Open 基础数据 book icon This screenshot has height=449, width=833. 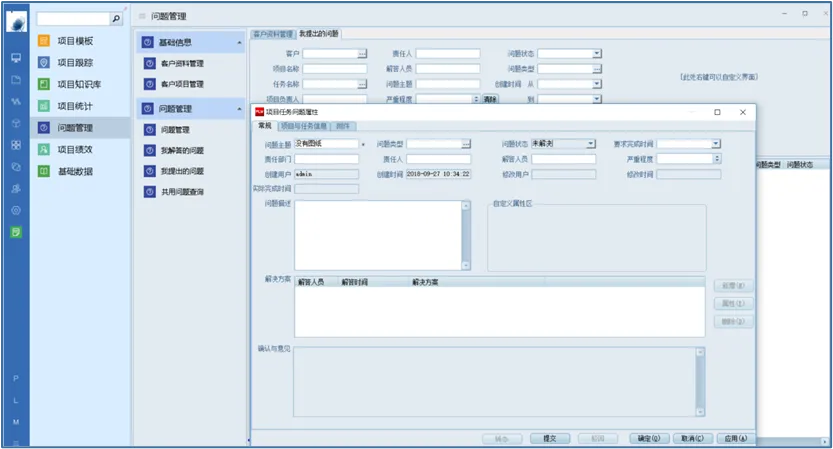tap(44, 171)
